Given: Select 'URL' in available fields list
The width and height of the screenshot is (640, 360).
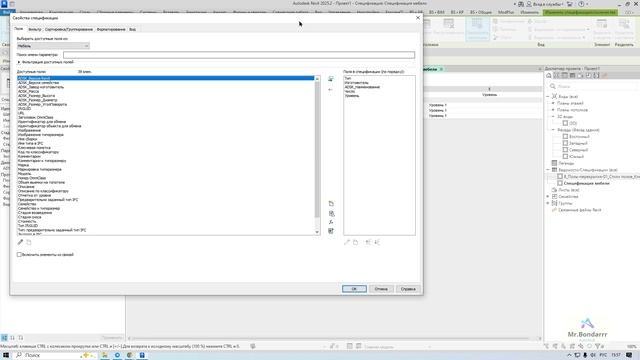Looking at the screenshot, I should (x=21, y=113).
